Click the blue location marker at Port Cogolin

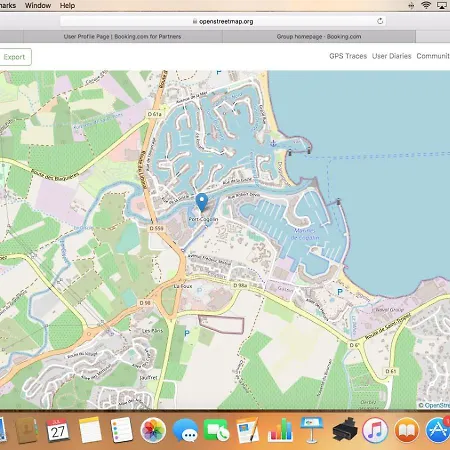pos(202,202)
